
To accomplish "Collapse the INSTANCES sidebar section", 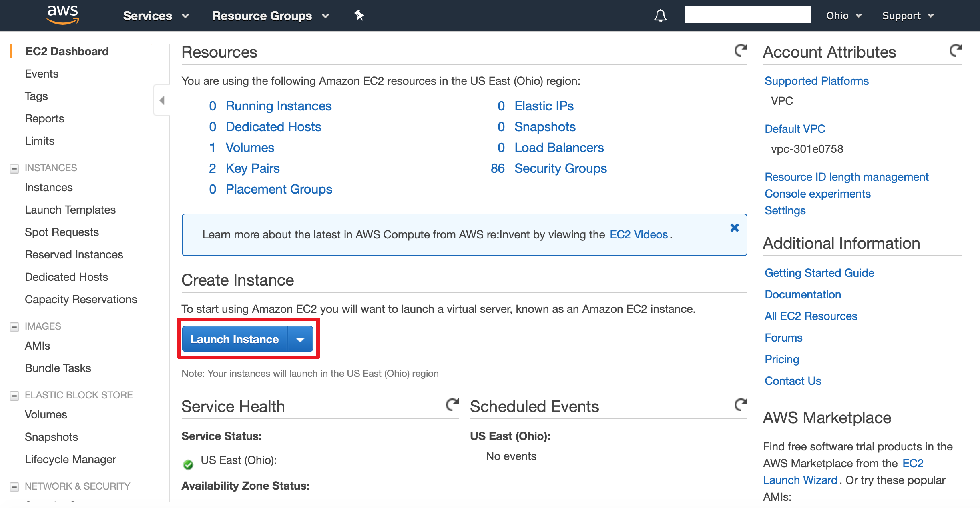I will tap(14, 168).
